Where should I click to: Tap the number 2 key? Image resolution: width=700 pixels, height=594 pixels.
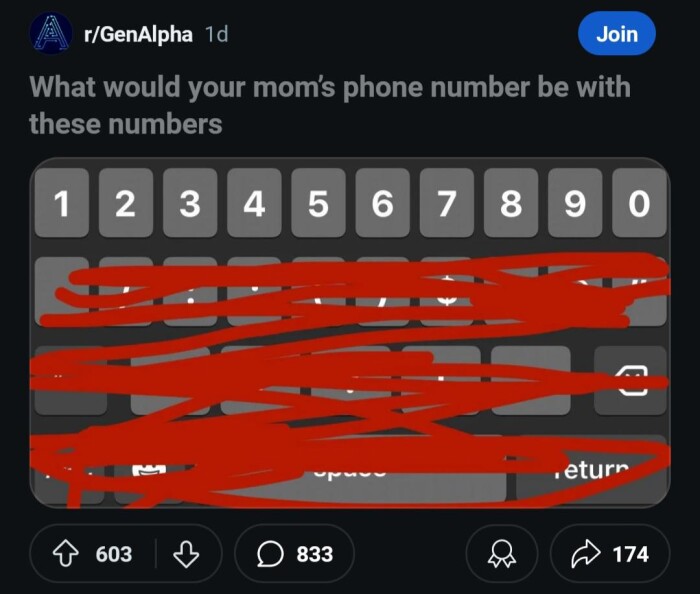click(x=126, y=203)
